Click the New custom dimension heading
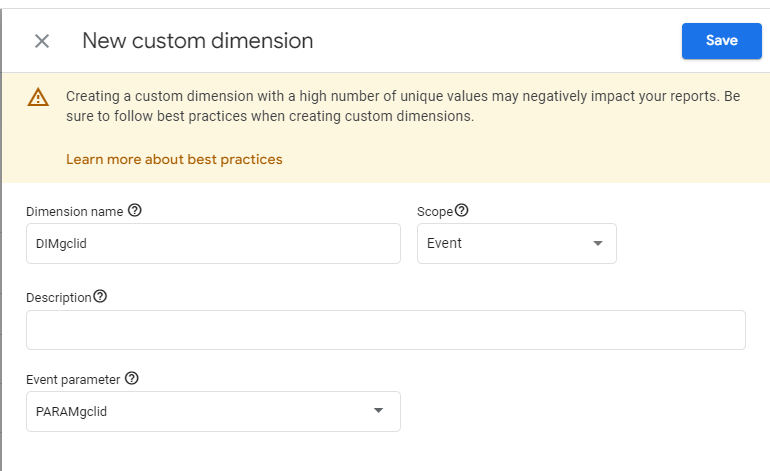The width and height of the screenshot is (770, 471). coord(197,41)
